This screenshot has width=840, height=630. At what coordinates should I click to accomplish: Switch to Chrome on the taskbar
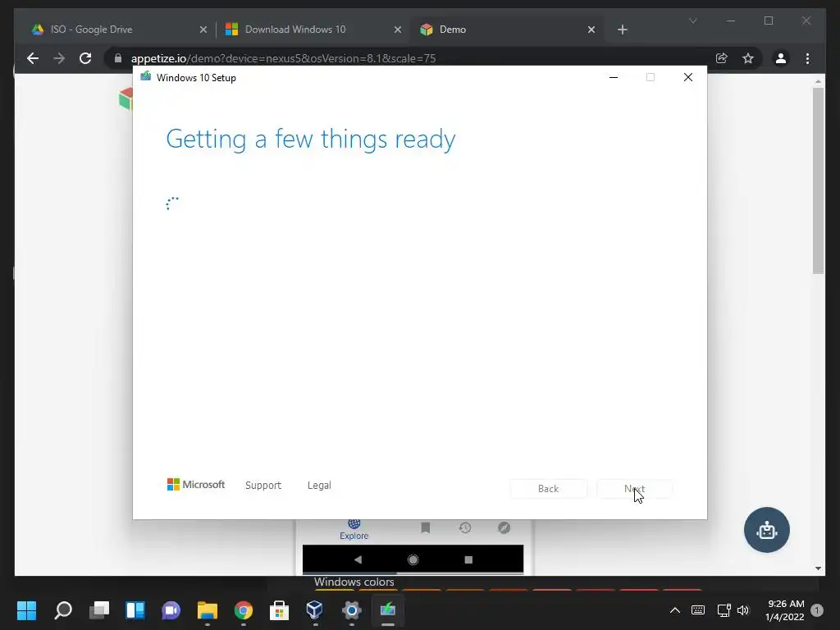(x=243, y=610)
